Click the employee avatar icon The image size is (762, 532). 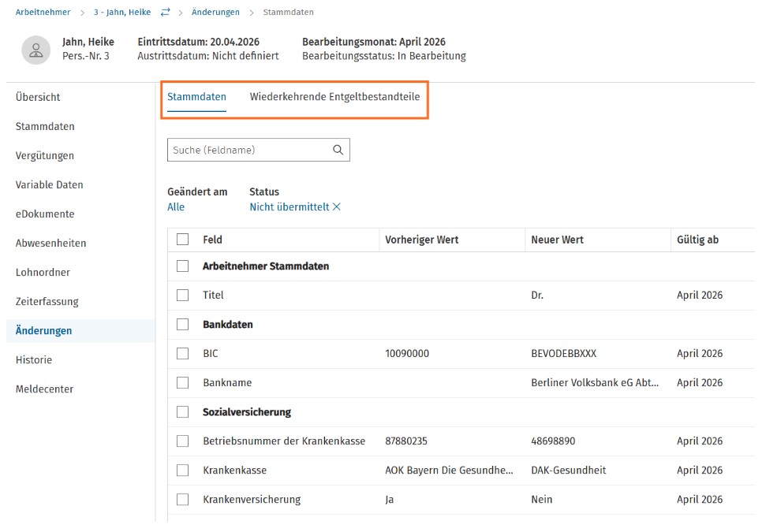(36, 50)
